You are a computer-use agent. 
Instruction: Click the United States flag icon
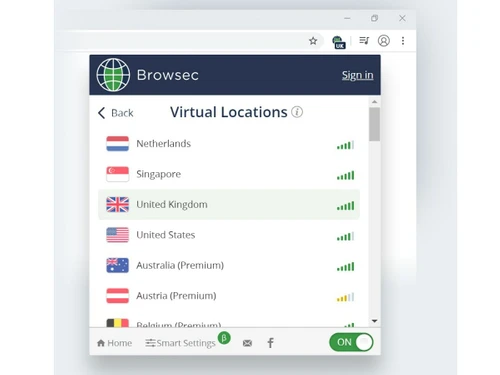(x=117, y=235)
